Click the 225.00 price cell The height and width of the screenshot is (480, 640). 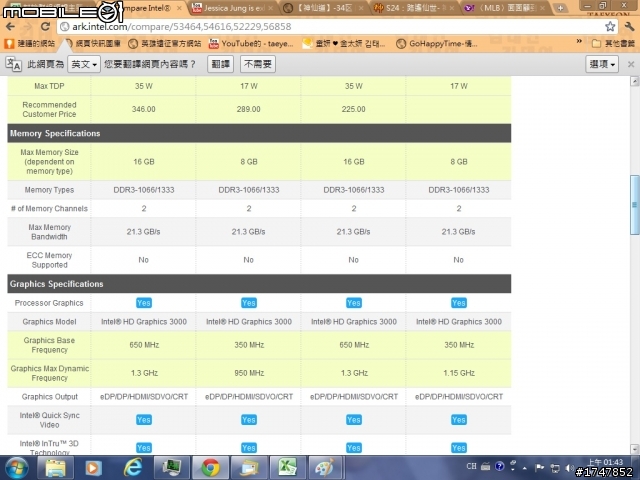353,109
